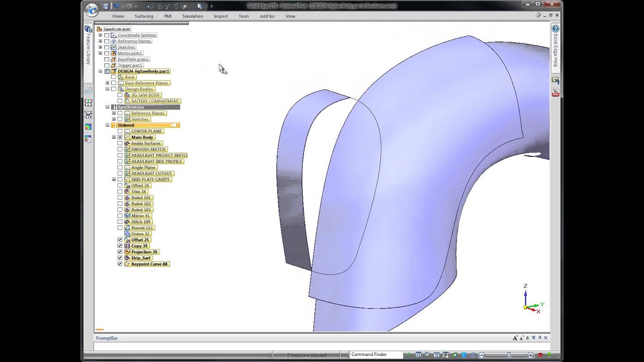Click the simulation results icon on left sidebar
This screenshot has width=644, height=362.
(88, 127)
